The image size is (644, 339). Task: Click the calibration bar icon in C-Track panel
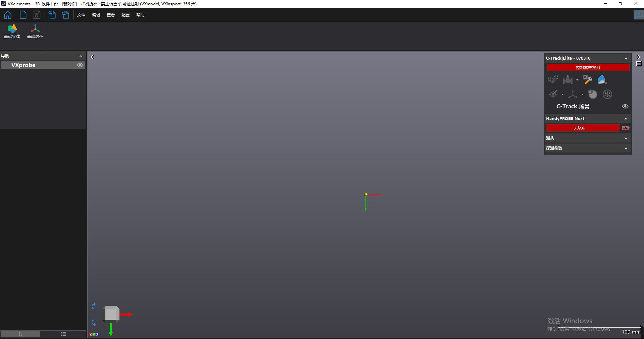[568, 79]
